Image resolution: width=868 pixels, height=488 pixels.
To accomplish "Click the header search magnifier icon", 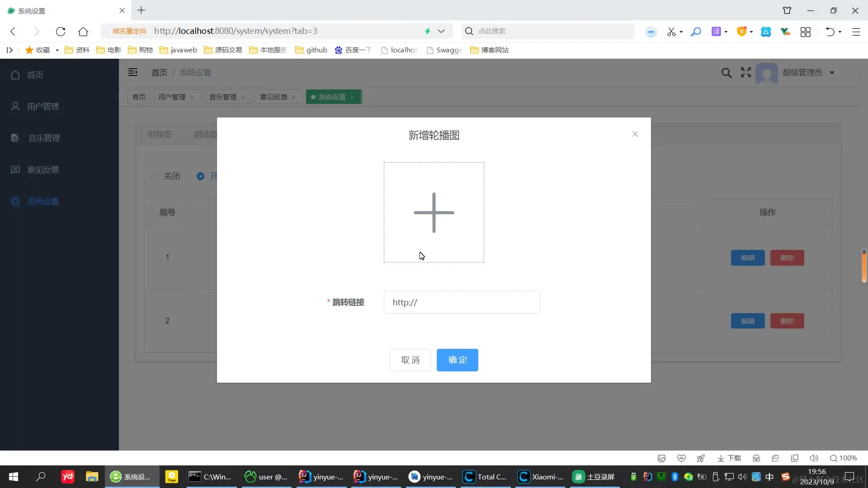I will click(726, 73).
